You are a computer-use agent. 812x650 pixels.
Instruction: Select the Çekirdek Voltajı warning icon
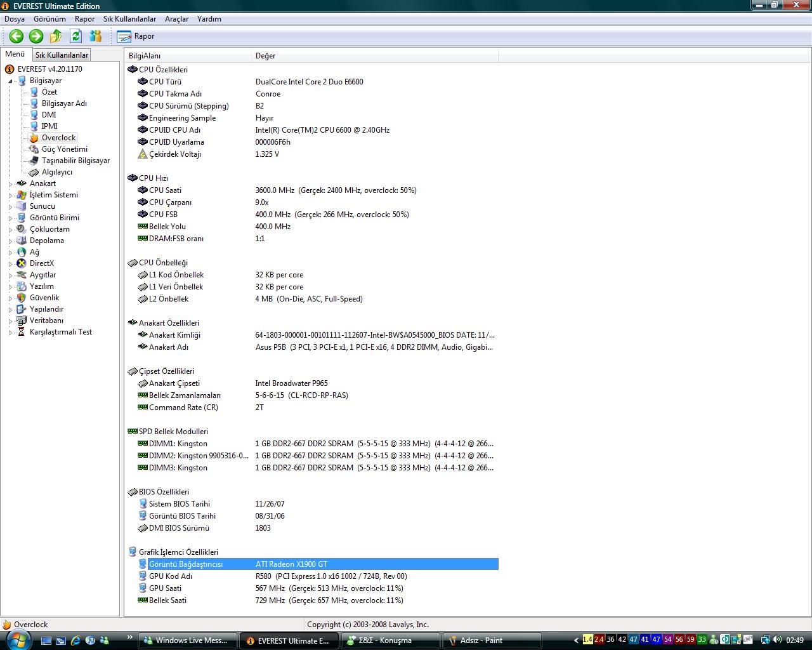pyautogui.click(x=143, y=154)
